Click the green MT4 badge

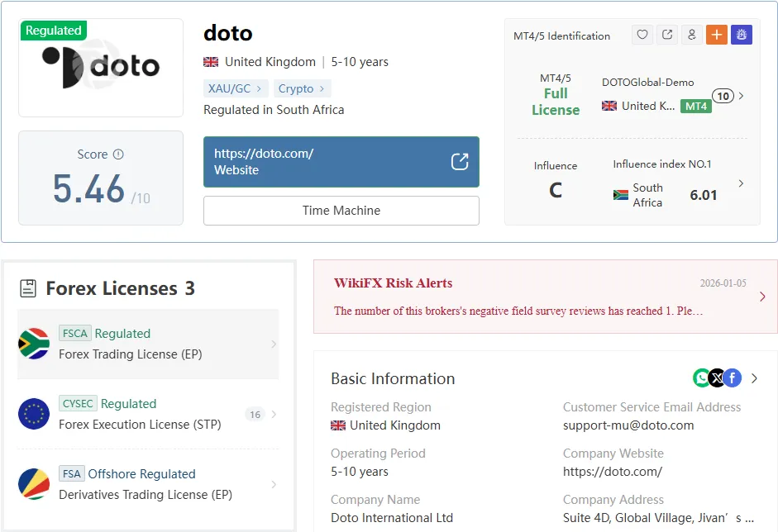[x=695, y=106]
